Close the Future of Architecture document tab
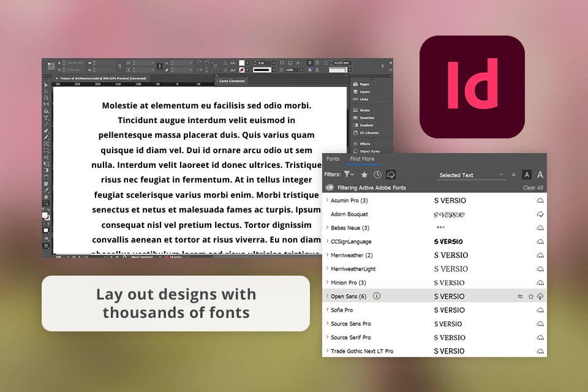 point(56,78)
